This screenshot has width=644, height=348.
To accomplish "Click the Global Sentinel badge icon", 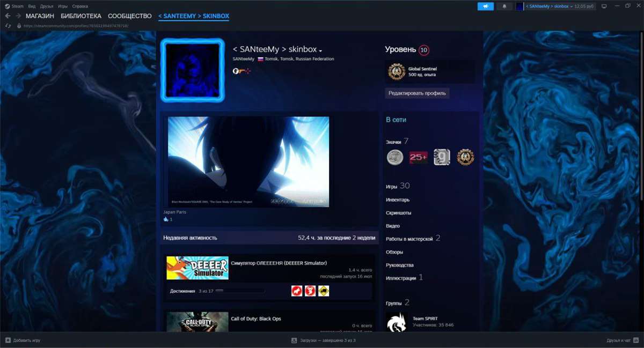I will coord(397,71).
